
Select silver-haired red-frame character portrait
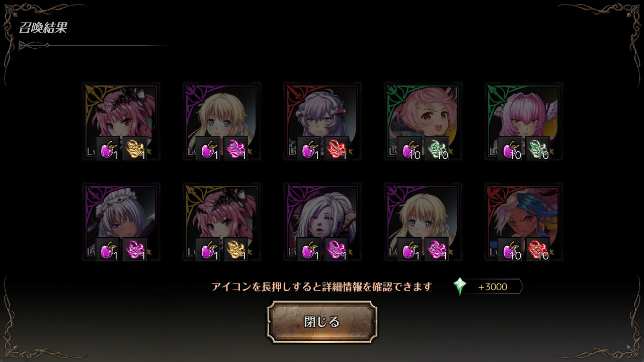pos(322,122)
